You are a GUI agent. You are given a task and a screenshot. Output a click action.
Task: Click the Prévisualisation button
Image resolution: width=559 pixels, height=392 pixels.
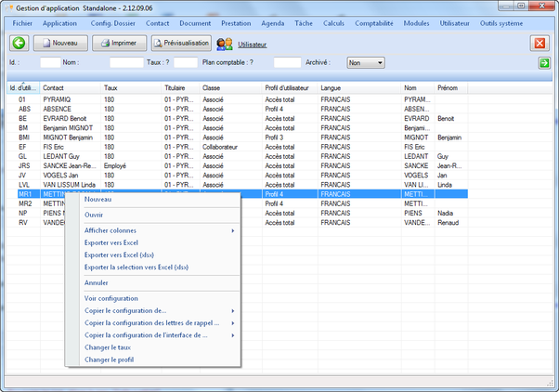[x=181, y=43]
